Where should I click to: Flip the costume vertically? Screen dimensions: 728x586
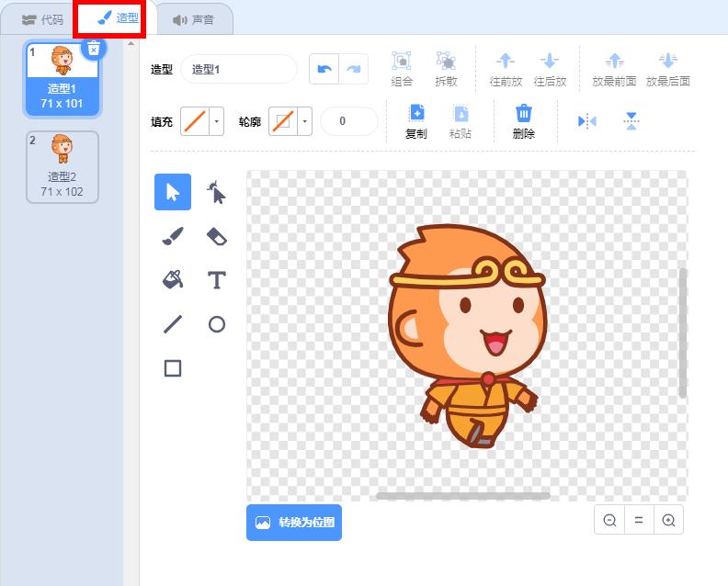pos(631,121)
